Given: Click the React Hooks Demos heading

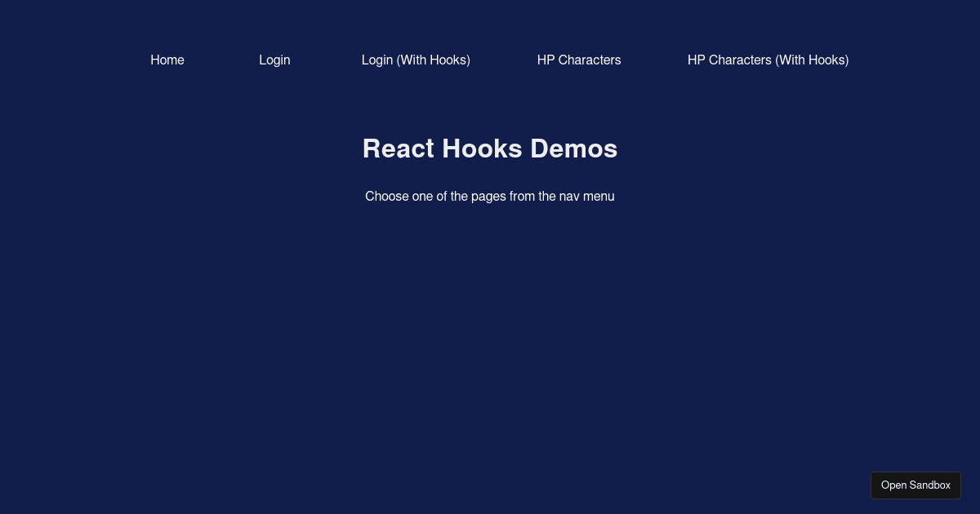Looking at the screenshot, I should click(x=490, y=148).
